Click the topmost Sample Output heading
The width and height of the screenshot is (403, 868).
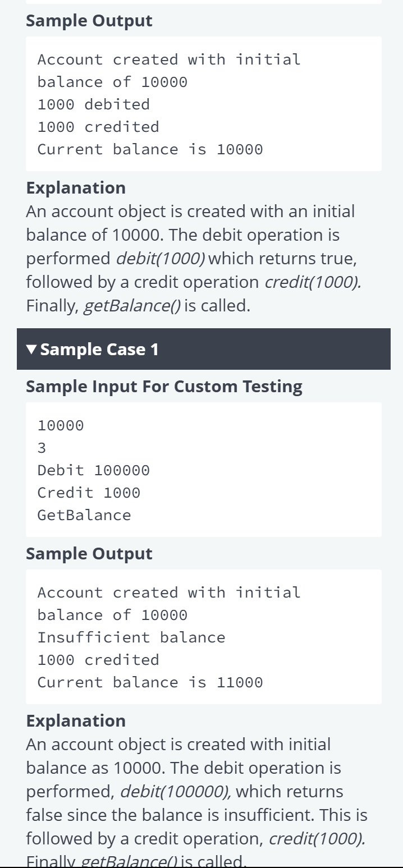pyautogui.click(x=89, y=21)
